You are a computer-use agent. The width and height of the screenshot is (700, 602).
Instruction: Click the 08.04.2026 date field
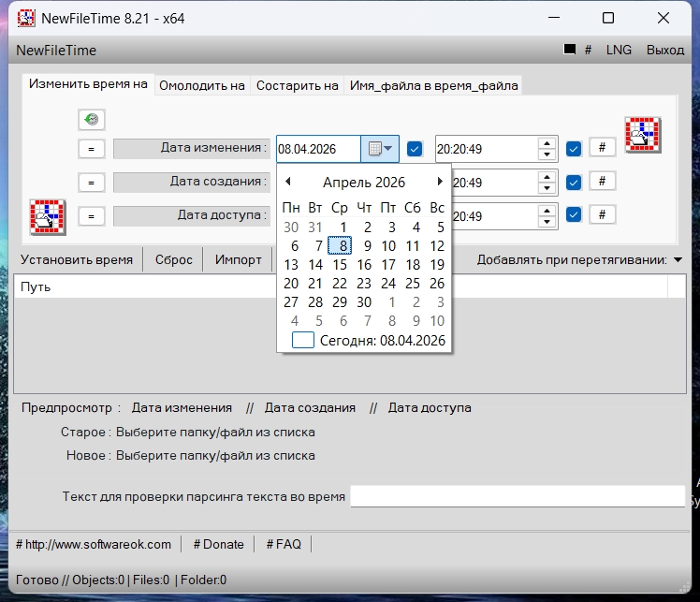(x=318, y=149)
